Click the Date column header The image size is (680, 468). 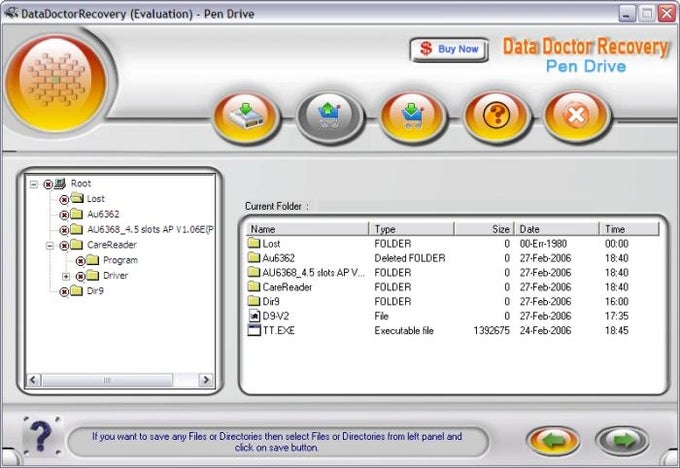(x=557, y=229)
